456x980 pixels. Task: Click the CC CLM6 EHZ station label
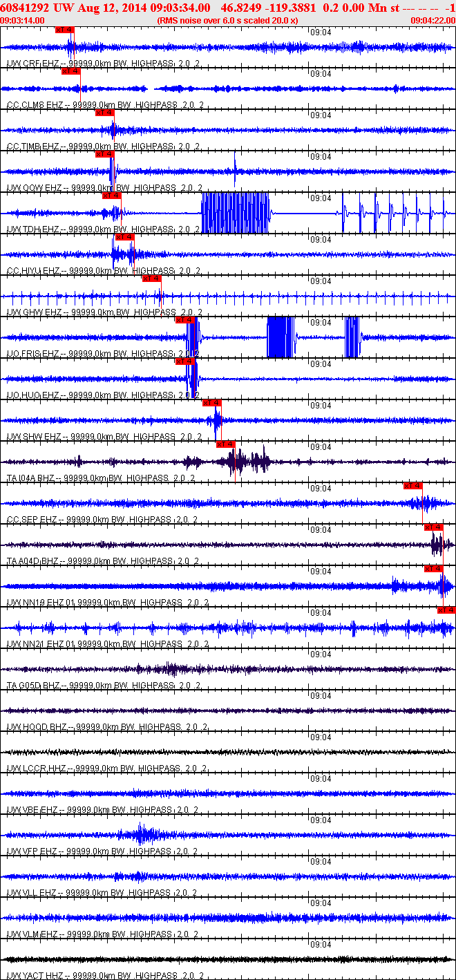click(105, 105)
